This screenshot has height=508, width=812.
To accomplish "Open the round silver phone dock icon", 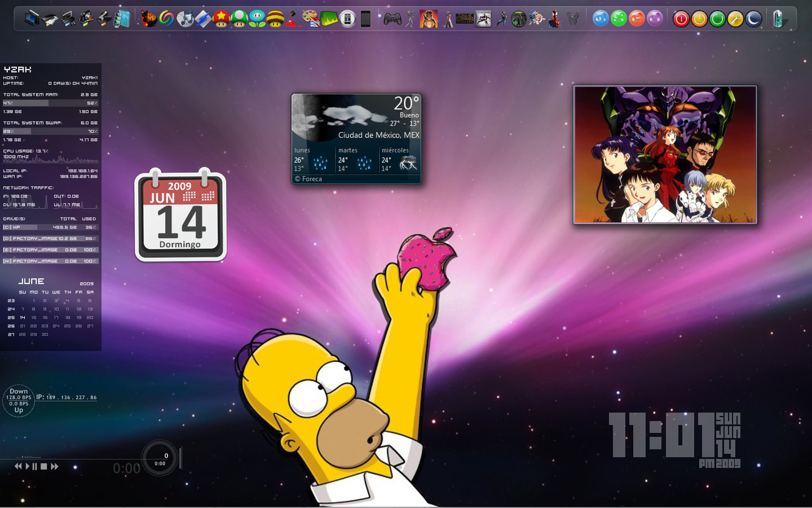I will [x=347, y=19].
